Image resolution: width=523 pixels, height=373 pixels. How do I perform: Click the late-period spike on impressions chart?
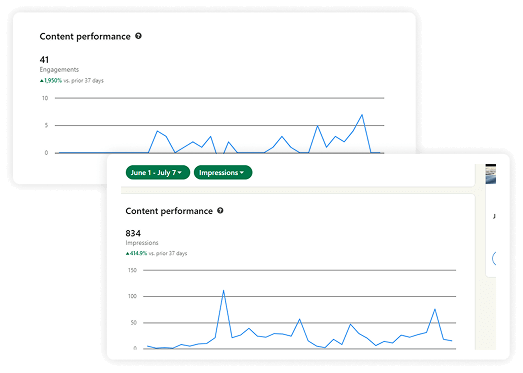pos(435,309)
